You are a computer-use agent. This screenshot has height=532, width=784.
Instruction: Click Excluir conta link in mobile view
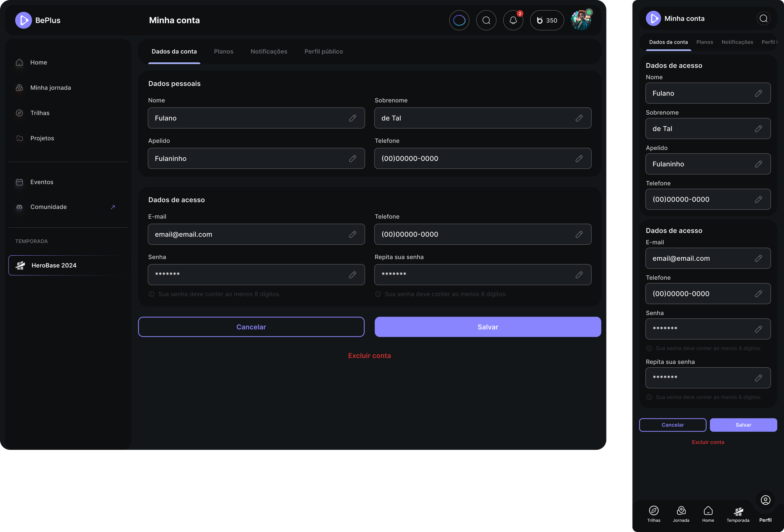click(x=708, y=442)
